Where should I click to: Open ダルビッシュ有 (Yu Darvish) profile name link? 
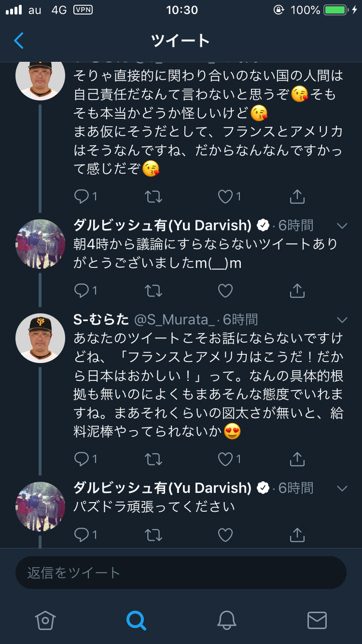click(x=162, y=225)
